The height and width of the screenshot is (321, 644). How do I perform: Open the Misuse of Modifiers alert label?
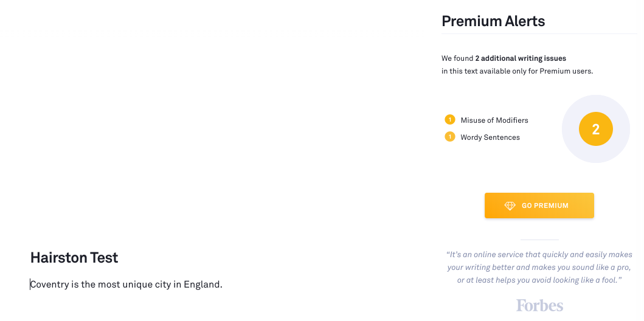point(494,120)
